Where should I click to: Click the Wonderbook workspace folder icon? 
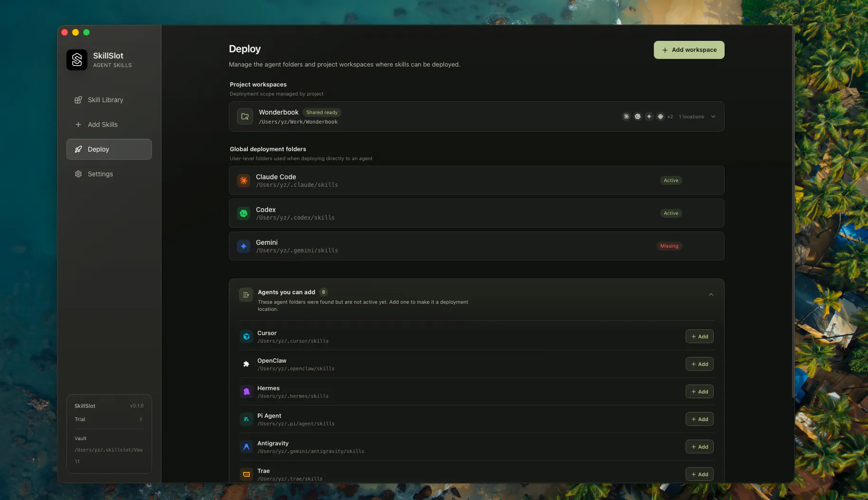click(245, 116)
